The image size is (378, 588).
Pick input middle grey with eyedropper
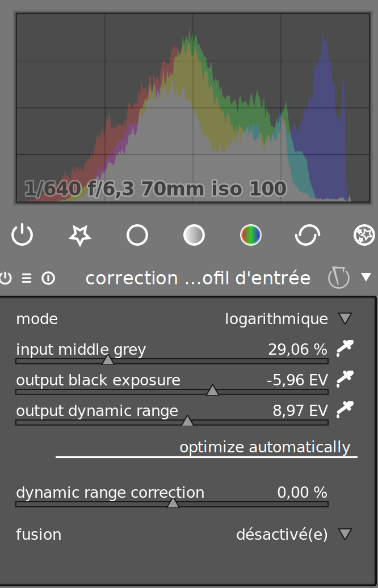click(345, 348)
